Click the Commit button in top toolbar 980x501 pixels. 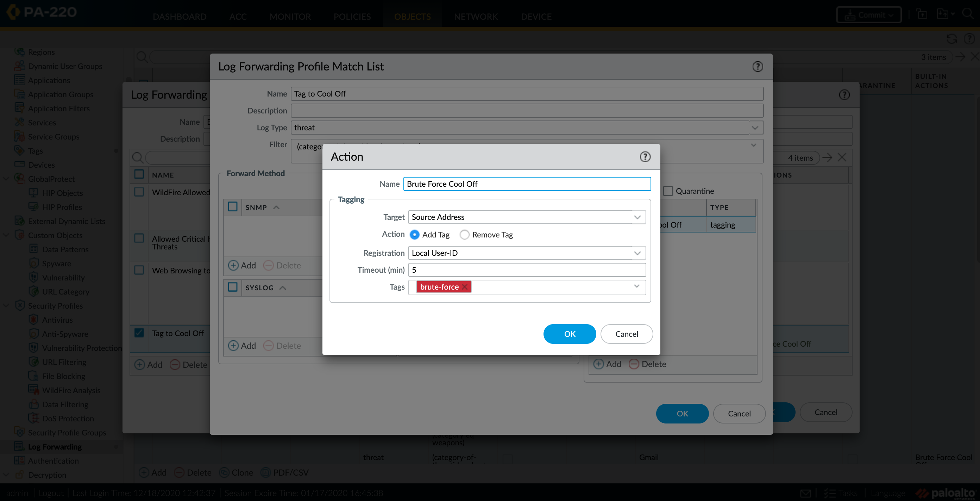coord(869,14)
